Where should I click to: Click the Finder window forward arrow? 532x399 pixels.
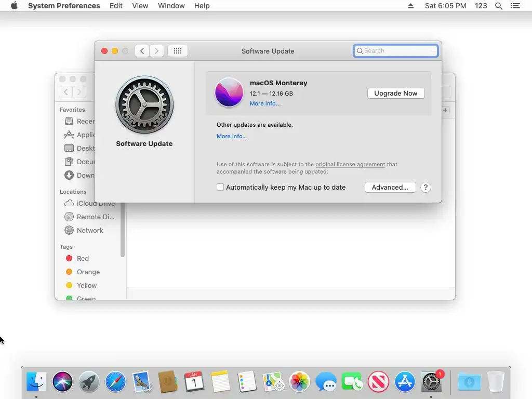click(79, 92)
